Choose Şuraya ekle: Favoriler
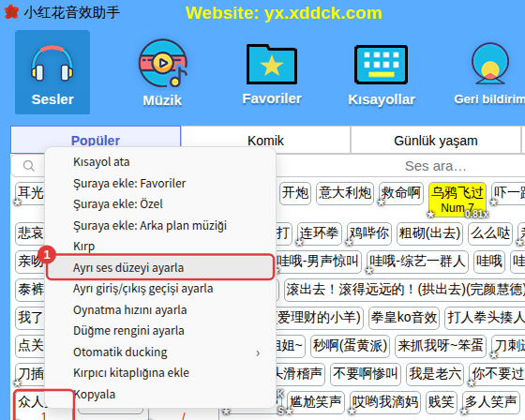The image size is (525, 420). point(160,183)
